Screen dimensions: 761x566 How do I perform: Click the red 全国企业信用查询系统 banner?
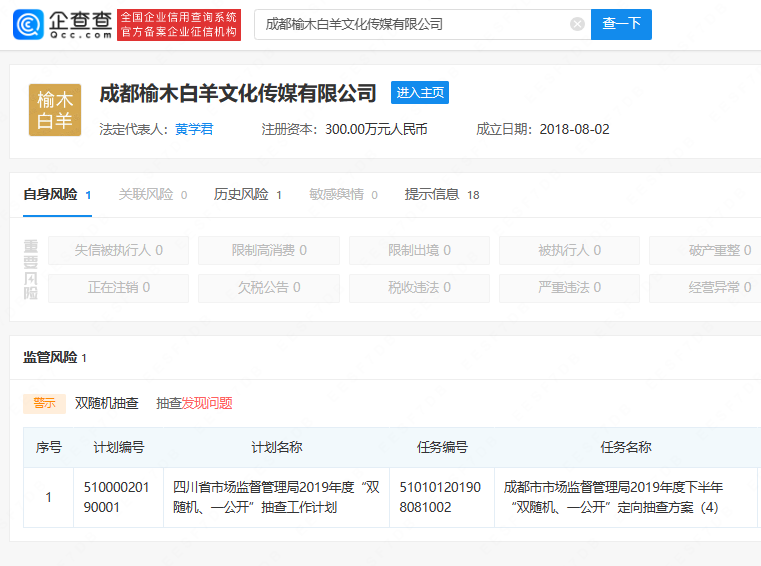click(179, 24)
